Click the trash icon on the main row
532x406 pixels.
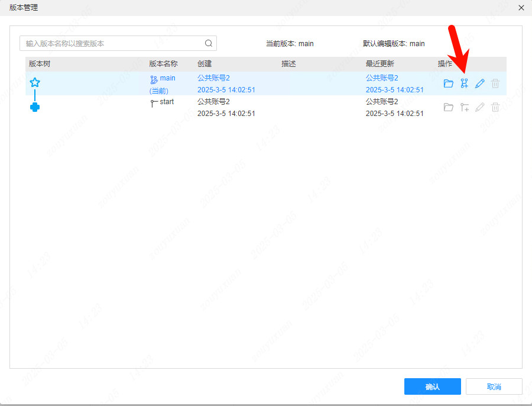[495, 83]
